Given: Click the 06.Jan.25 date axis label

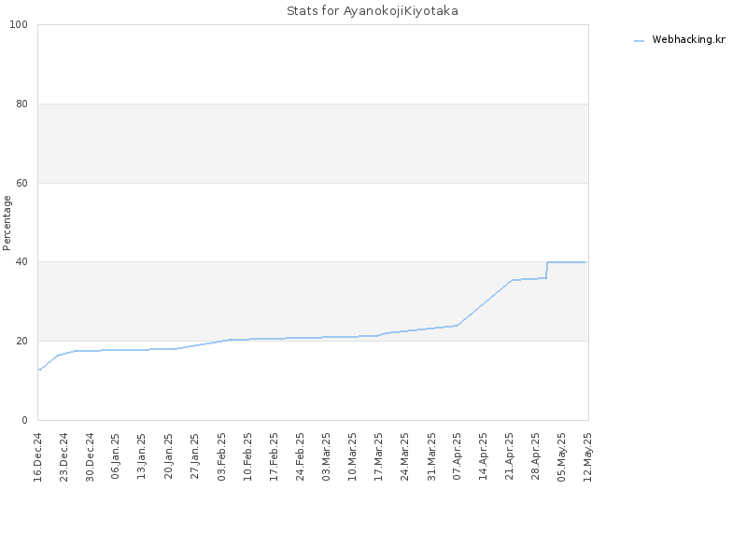Looking at the screenshot, I should (116, 457).
